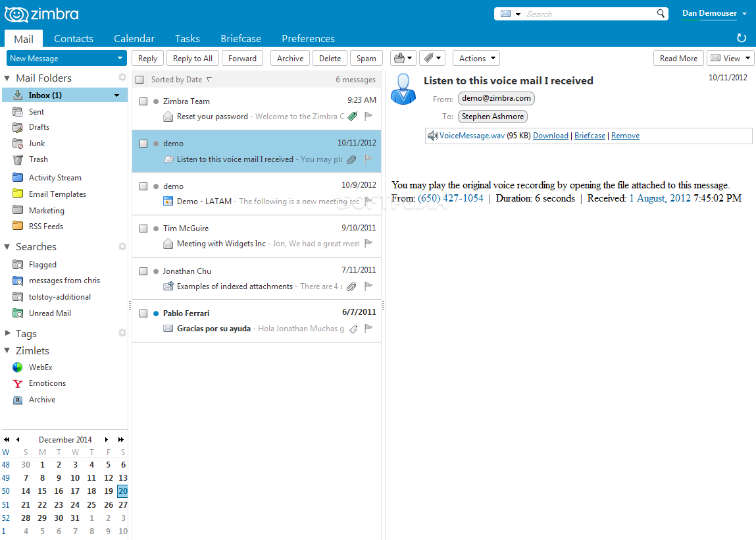Click the Tags gear icon
Image resolution: width=756 pixels, height=540 pixels.
click(122, 333)
